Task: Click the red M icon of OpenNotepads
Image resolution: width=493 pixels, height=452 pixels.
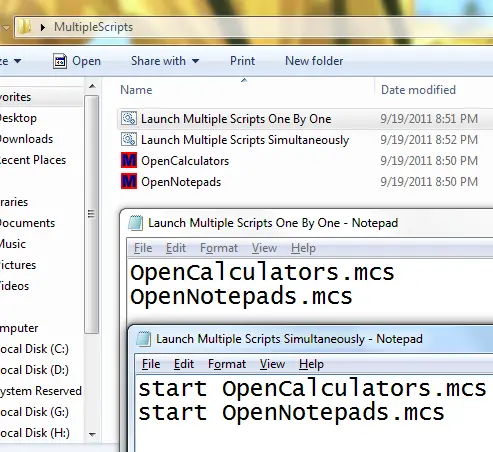Action: 129,182
